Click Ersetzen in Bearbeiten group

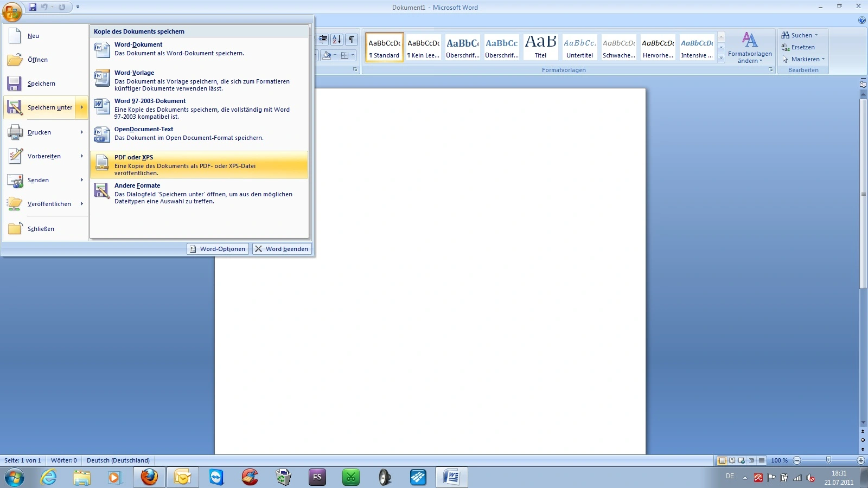click(x=798, y=47)
